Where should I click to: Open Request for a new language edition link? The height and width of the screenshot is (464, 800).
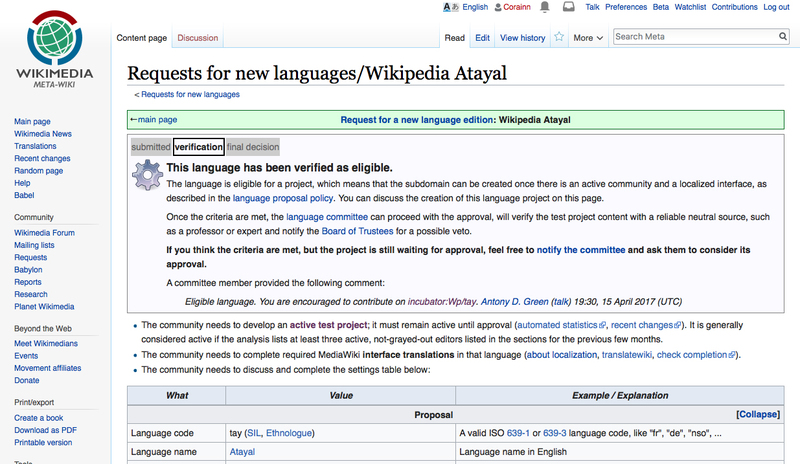pyautogui.click(x=417, y=120)
